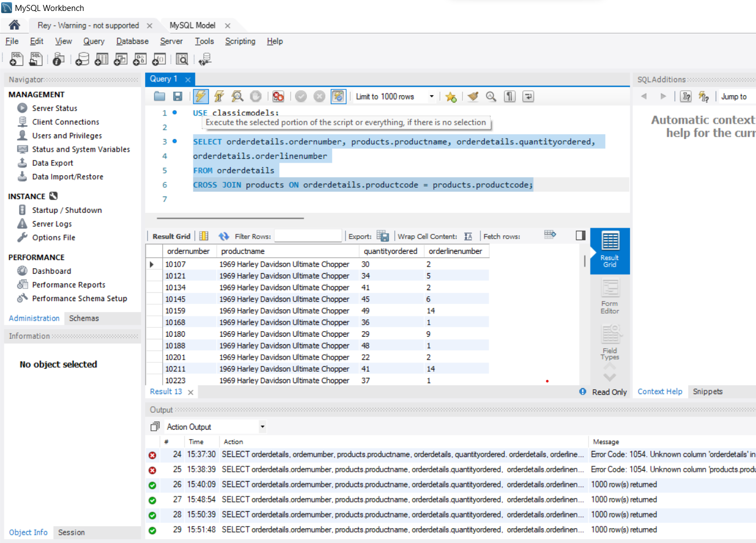756x543 pixels.
Task: Rollback the transaction X icon
Action: 319,96
